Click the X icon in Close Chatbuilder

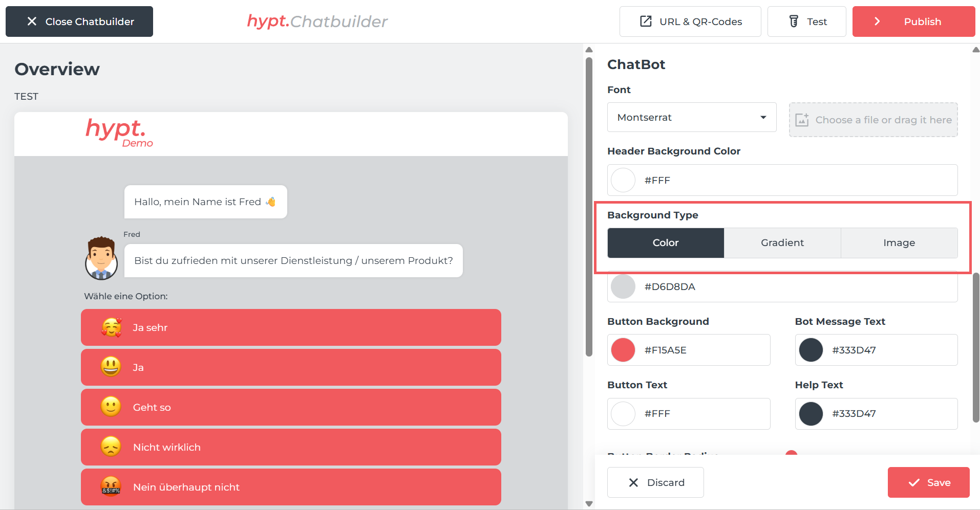(x=32, y=21)
